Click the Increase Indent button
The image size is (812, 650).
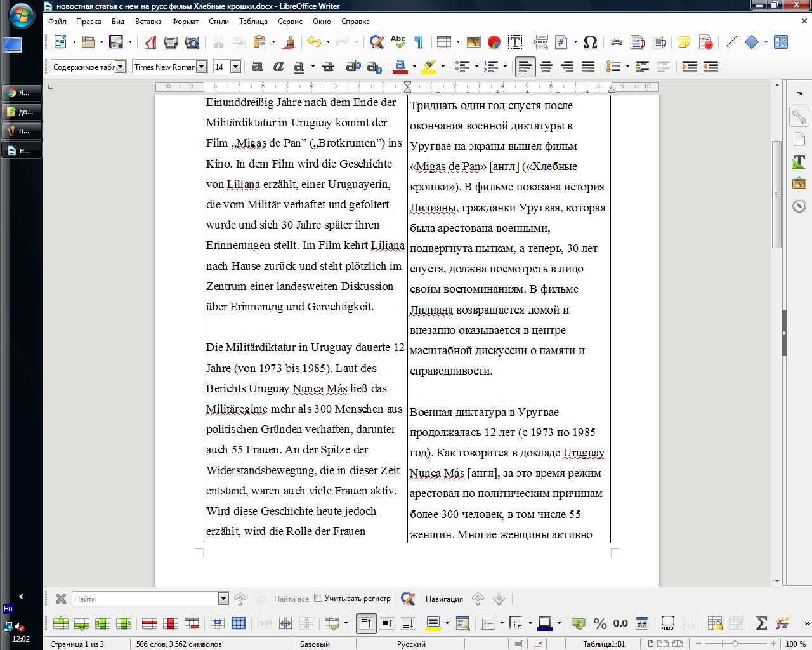pyautogui.click(x=690, y=67)
